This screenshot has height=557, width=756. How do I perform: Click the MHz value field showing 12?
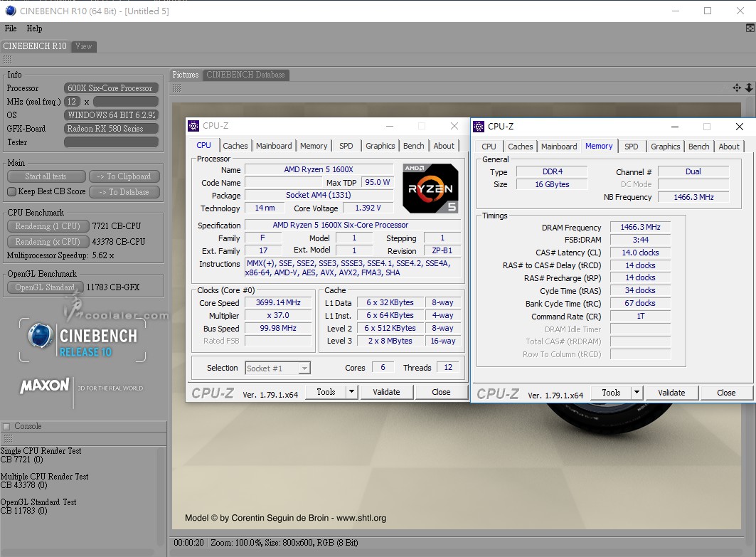(x=72, y=102)
